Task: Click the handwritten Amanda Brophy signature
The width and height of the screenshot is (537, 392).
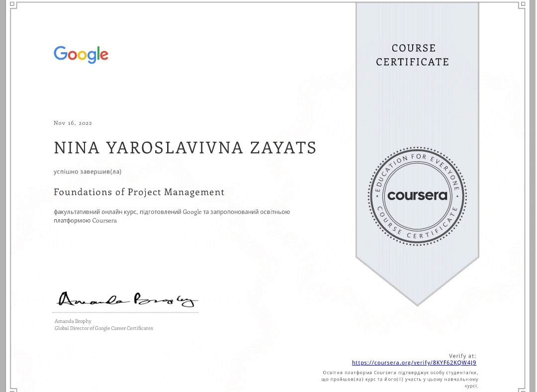Action: 127,299
